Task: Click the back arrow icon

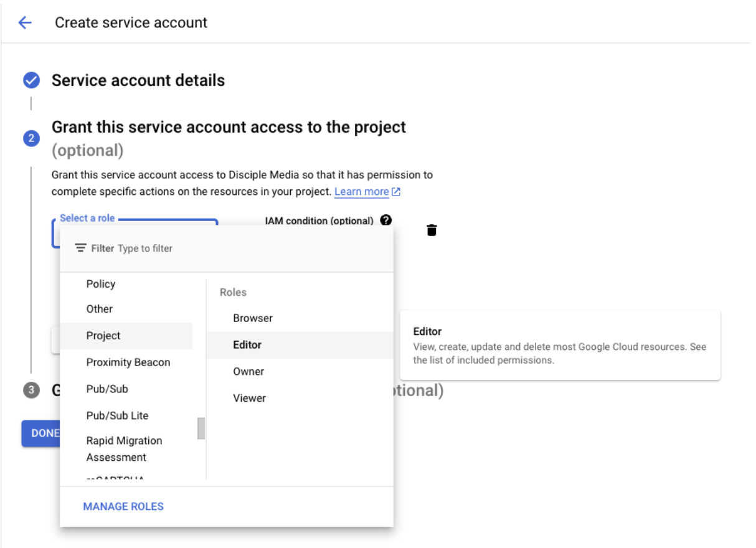Action: click(x=25, y=23)
